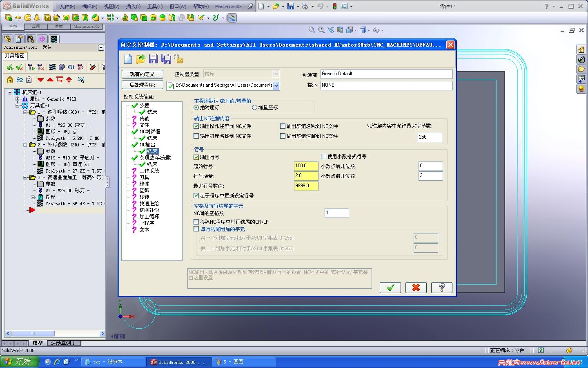The image size is (588, 368).
Task: Click the New file icon in controller dialog
Action: click(128, 59)
